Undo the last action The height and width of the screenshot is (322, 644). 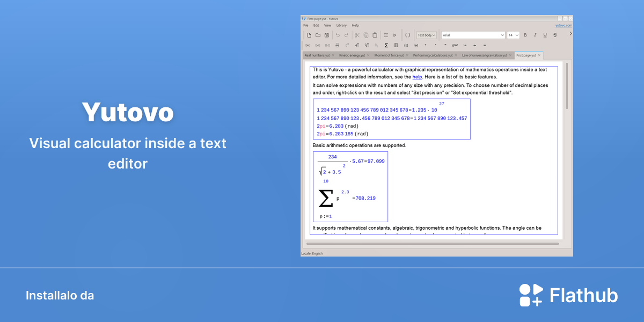[338, 35]
